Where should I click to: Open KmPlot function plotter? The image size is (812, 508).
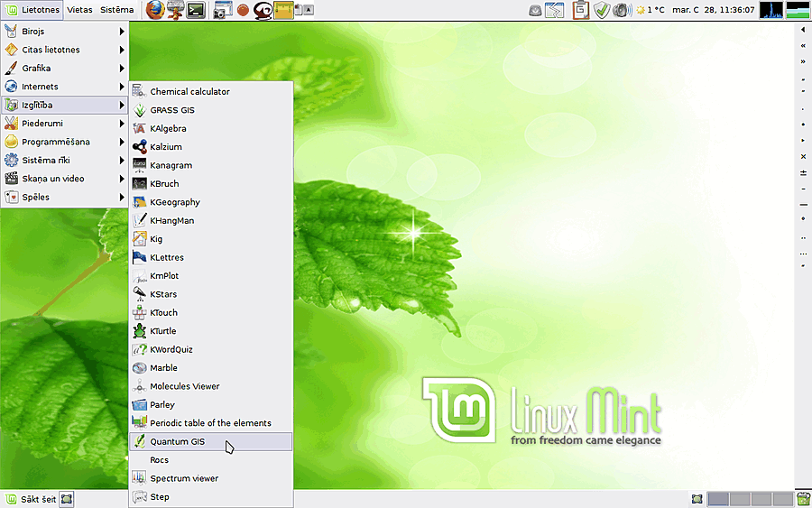pyautogui.click(x=211, y=276)
